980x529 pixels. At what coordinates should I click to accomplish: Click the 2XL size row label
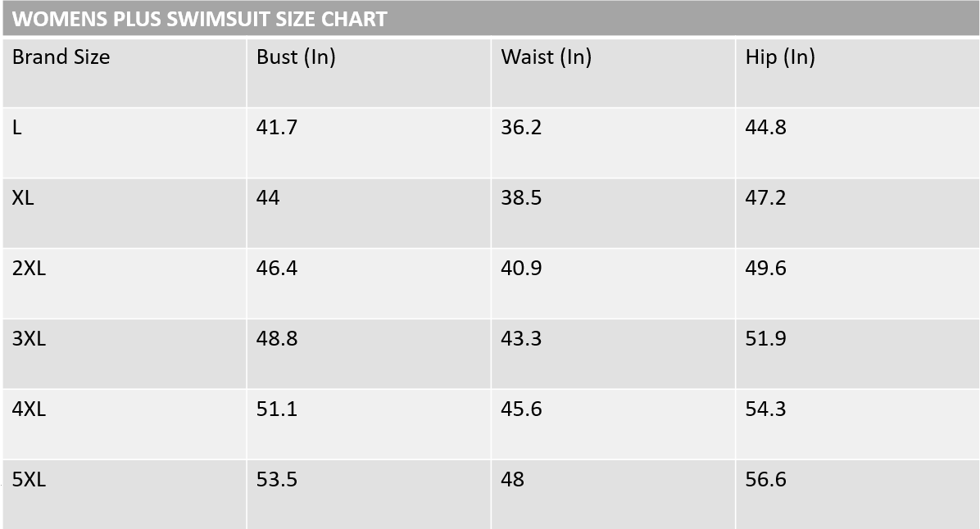(x=29, y=269)
